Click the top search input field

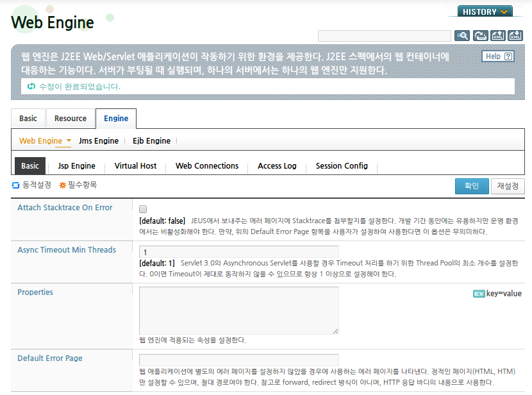tap(384, 36)
